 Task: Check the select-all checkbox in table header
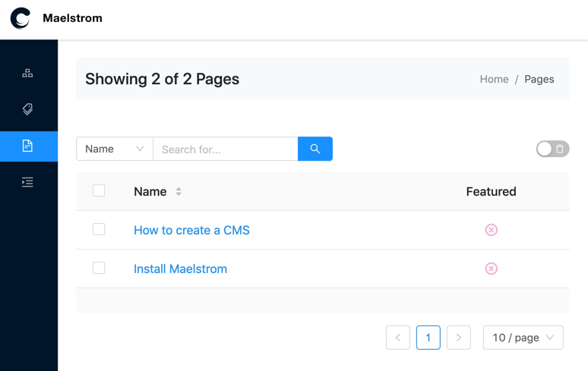pyautogui.click(x=99, y=190)
